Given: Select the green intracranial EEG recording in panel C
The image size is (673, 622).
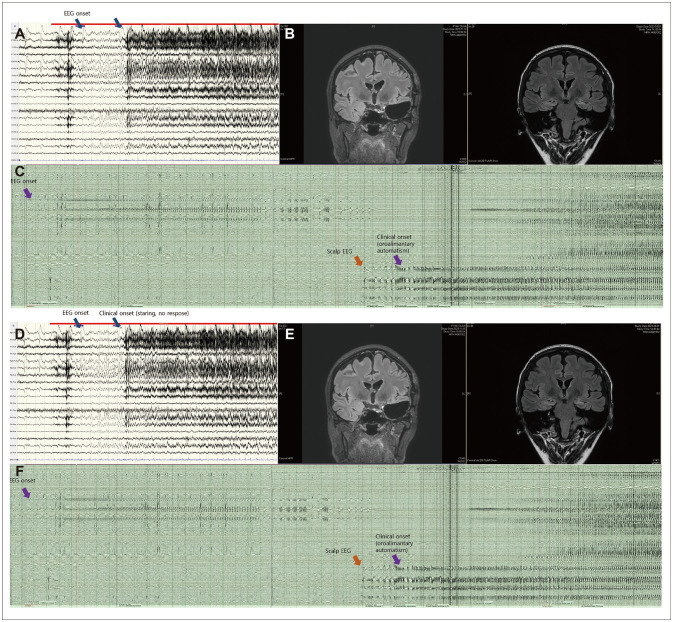Looking at the screenshot, I should coord(337,236).
